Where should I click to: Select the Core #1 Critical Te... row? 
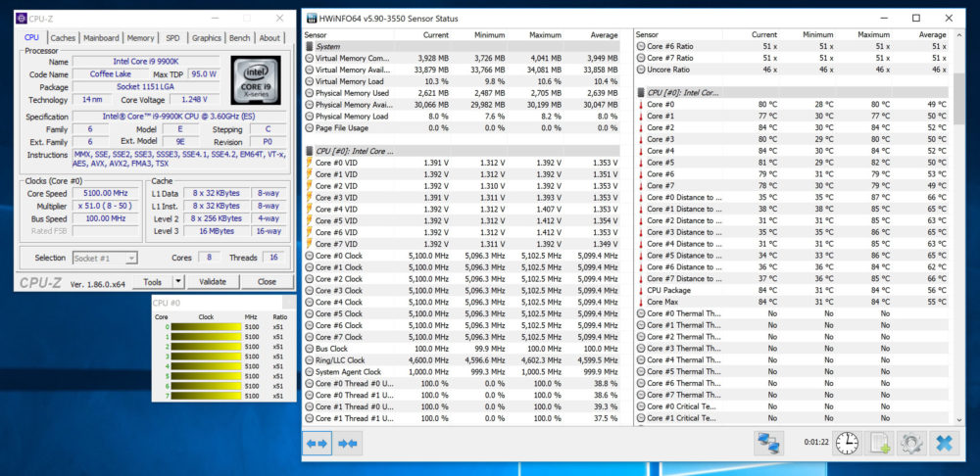[x=793, y=418]
